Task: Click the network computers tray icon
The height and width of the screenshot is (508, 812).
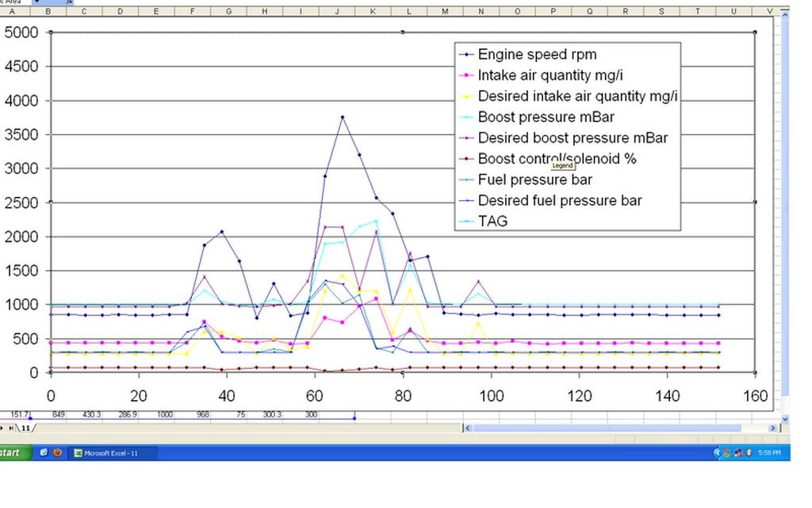Action: [738, 452]
